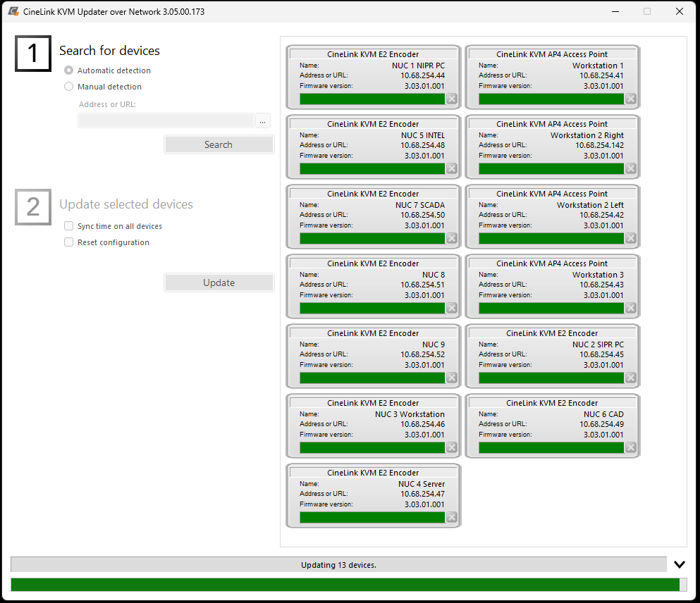This screenshot has height=603, width=700.
Task: Open the address browse ellipsis button
Action: pyautogui.click(x=263, y=121)
